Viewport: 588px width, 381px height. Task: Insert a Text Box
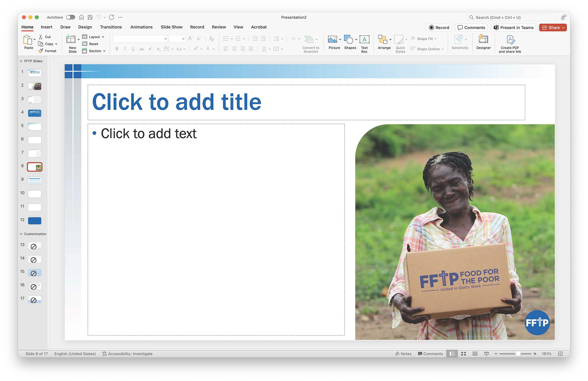tap(364, 40)
